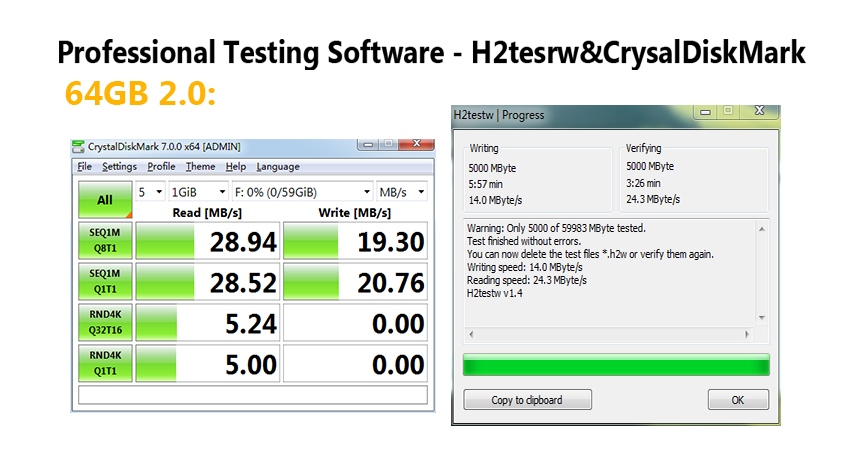Screen dimensions: 862x474
Task: Click Copy to clipboard in H2testw
Action: point(527,400)
